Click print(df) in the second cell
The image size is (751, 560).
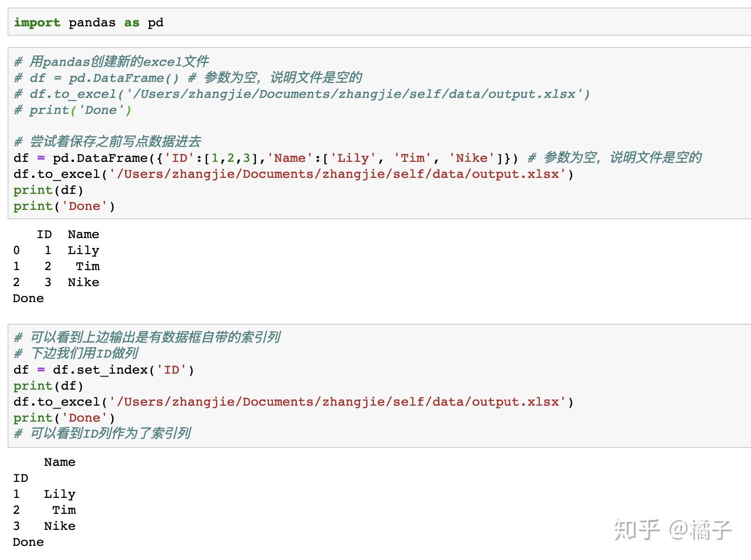(x=48, y=190)
